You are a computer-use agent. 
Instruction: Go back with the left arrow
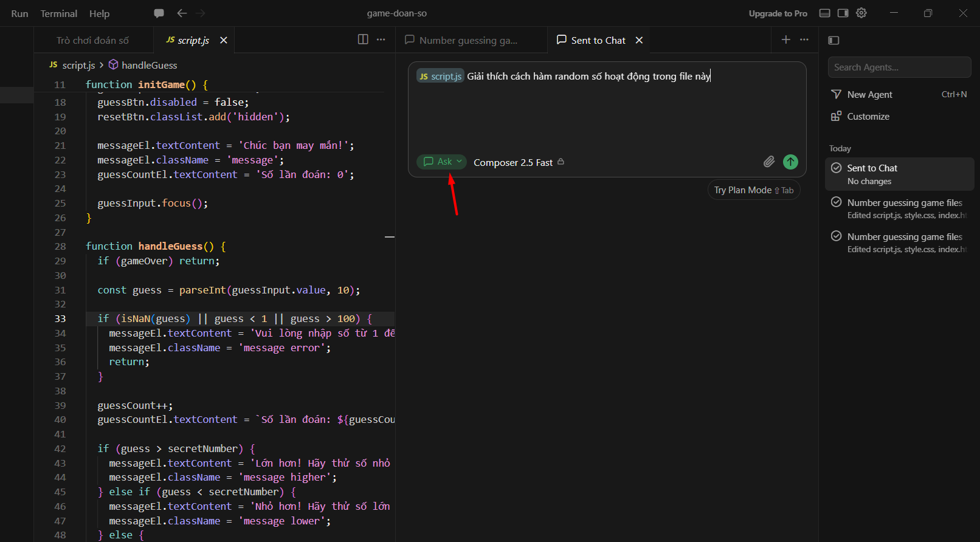coord(182,13)
